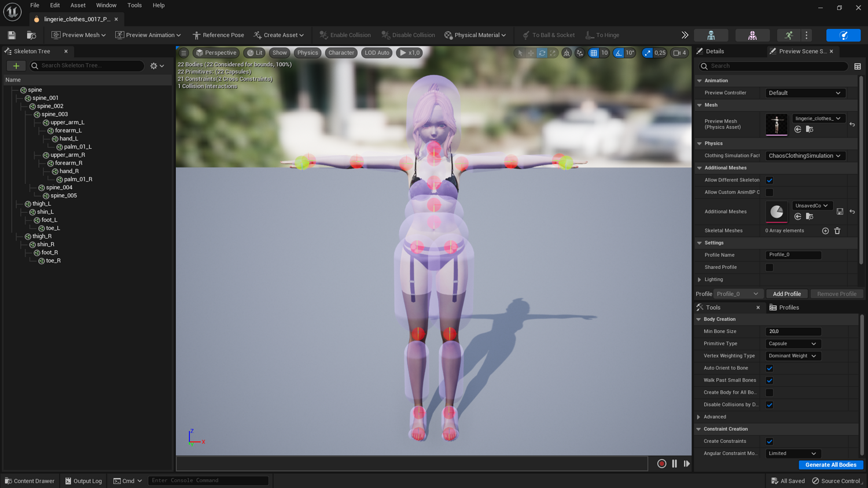Enable the Shared Profile checkbox
Screen dimensions: 868x488
coord(770,268)
